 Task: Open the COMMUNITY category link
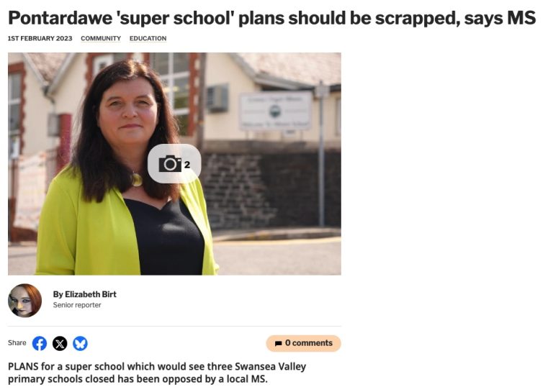point(101,38)
